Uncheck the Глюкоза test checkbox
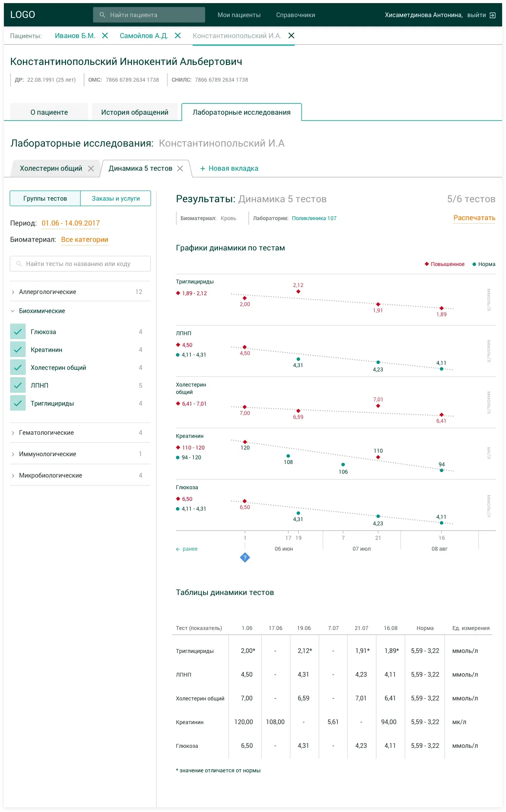This screenshot has width=506, height=812. click(x=18, y=332)
